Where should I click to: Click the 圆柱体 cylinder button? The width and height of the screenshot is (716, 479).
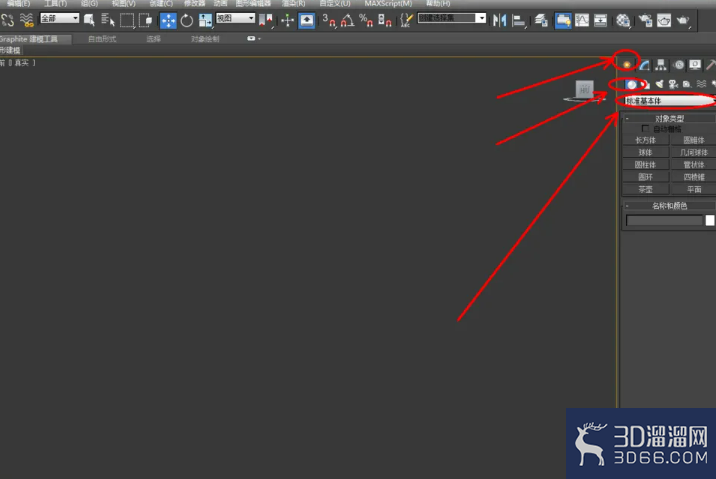pyautogui.click(x=646, y=165)
